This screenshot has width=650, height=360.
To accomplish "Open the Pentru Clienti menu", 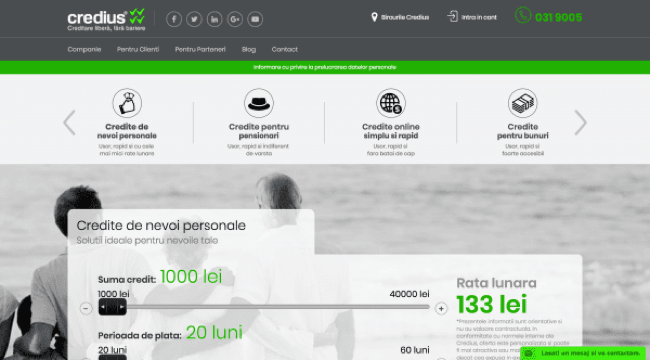I will click(138, 49).
